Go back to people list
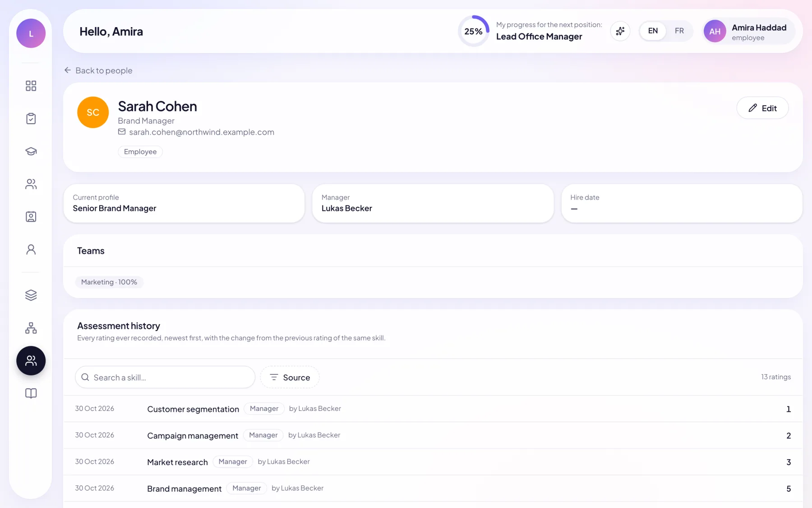The width and height of the screenshot is (812, 508). [x=98, y=70]
